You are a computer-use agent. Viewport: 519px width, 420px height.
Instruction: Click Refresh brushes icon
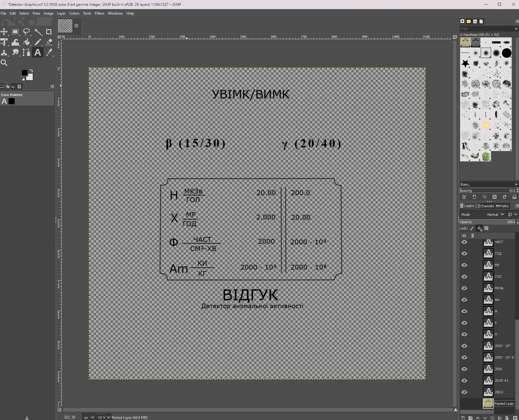(x=504, y=197)
